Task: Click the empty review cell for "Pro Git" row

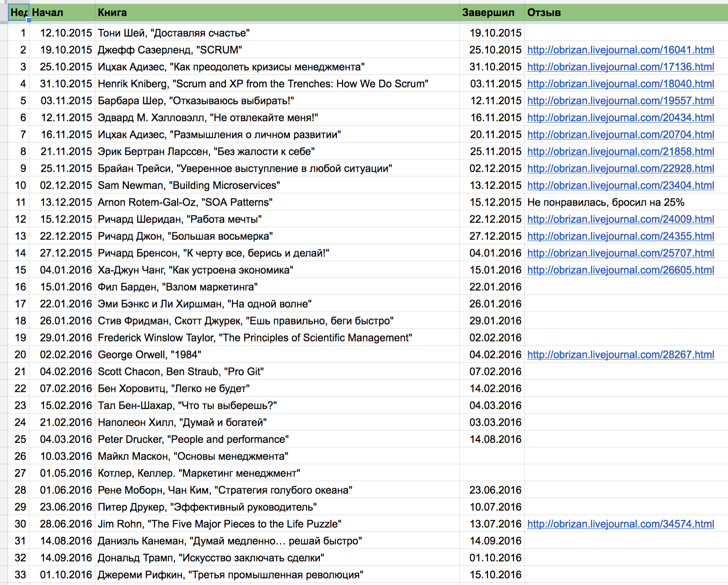Action: click(626, 372)
